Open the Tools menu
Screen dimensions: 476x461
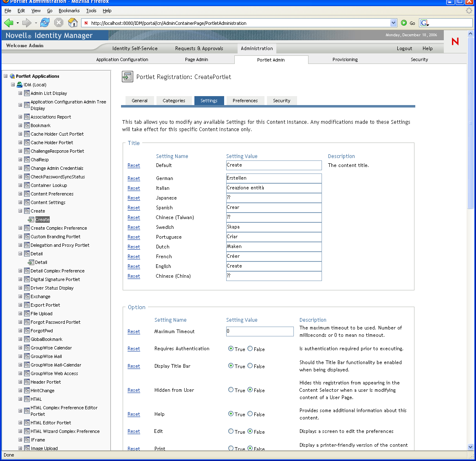click(x=91, y=11)
